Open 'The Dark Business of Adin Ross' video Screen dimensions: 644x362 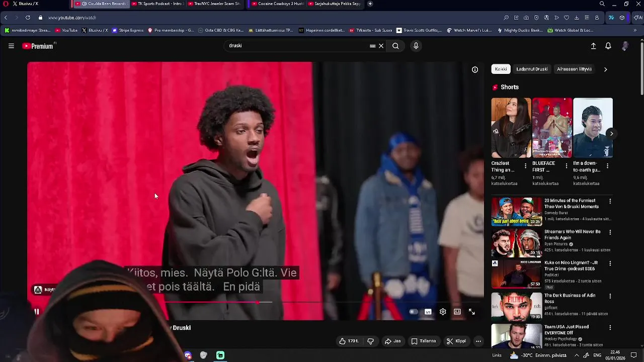click(517, 307)
